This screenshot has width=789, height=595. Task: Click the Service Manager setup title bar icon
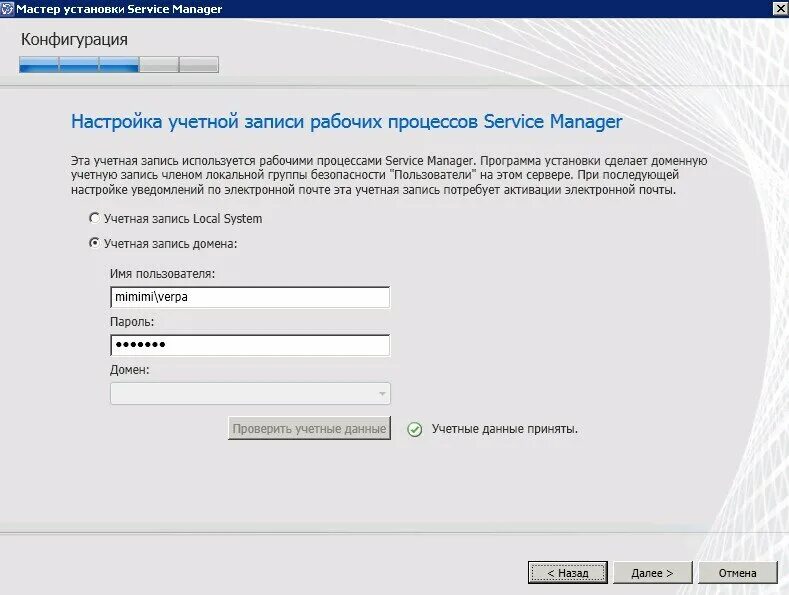click(x=7, y=9)
